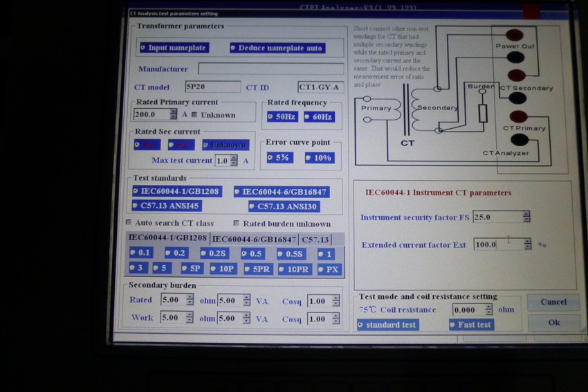The image size is (588, 392).
Task: Adjust Instrument security factor FS spinner
Action: tap(526, 217)
